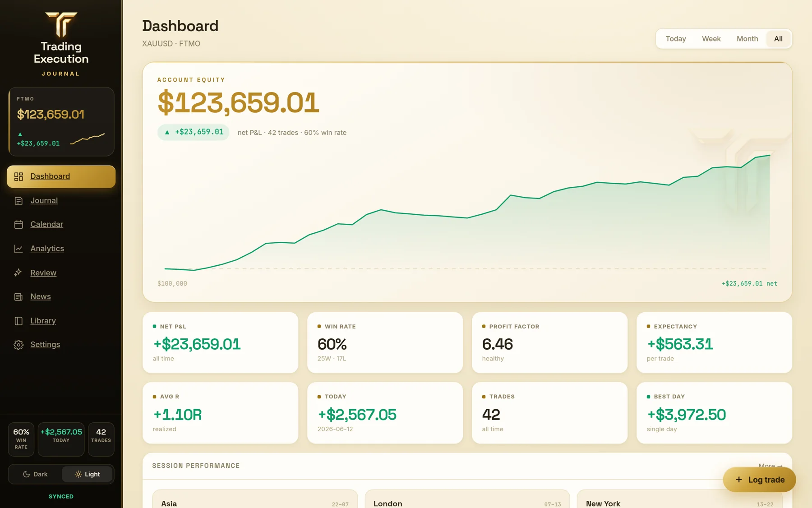Click the sidebar 60% win rate tile
Screen dimensions: 812x508
point(21,439)
